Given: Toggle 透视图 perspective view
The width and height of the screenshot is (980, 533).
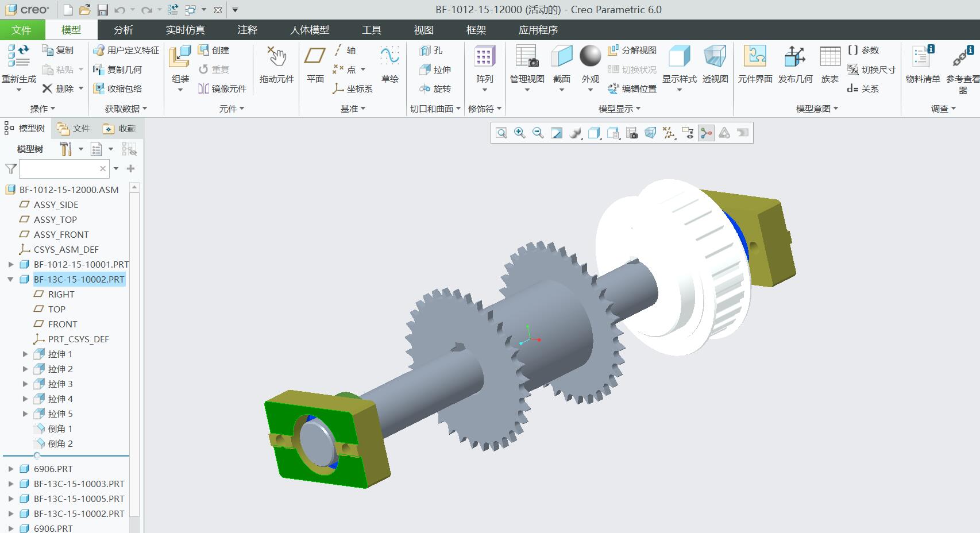Looking at the screenshot, I should click(715, 65).
